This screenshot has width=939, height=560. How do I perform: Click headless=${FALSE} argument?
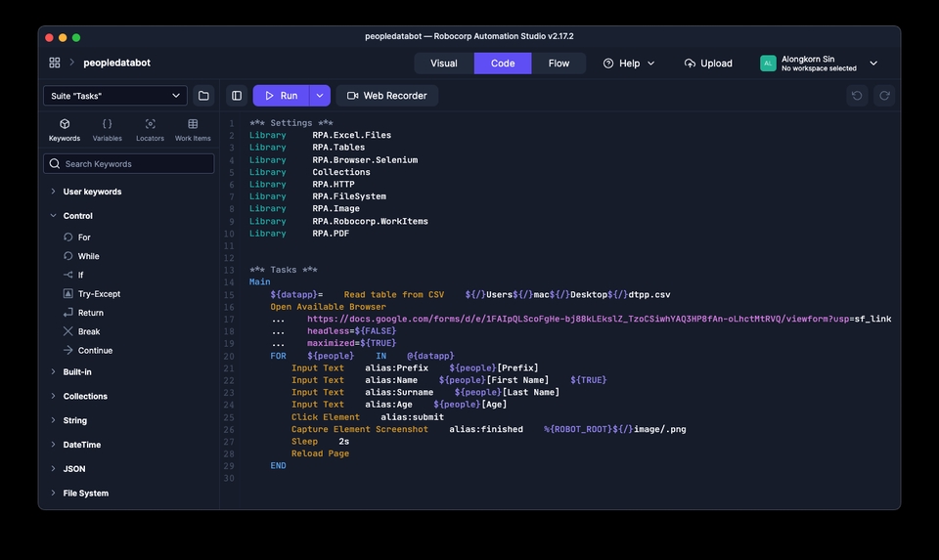pyautogui.click(x=351, y=331)
